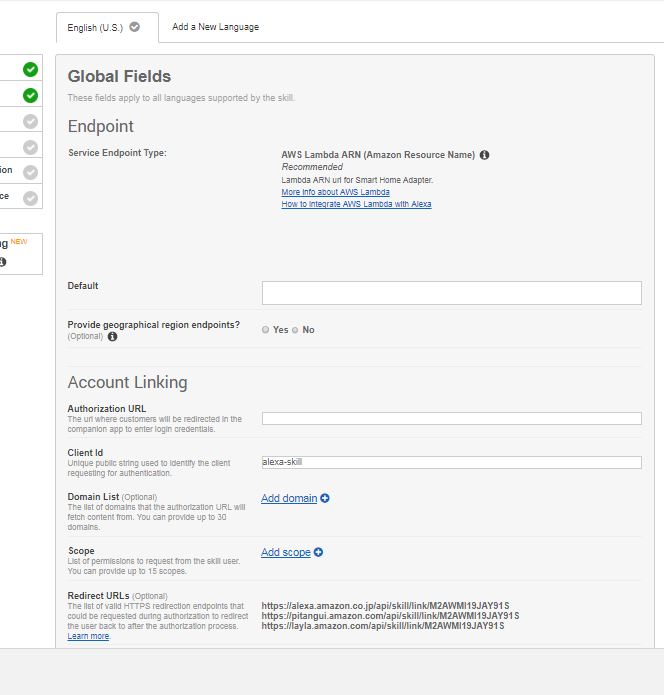Select the alexa.amazon.co.jp redirect URL text
The height and width of the screenshot is (695, 664).
coord(385,605)
